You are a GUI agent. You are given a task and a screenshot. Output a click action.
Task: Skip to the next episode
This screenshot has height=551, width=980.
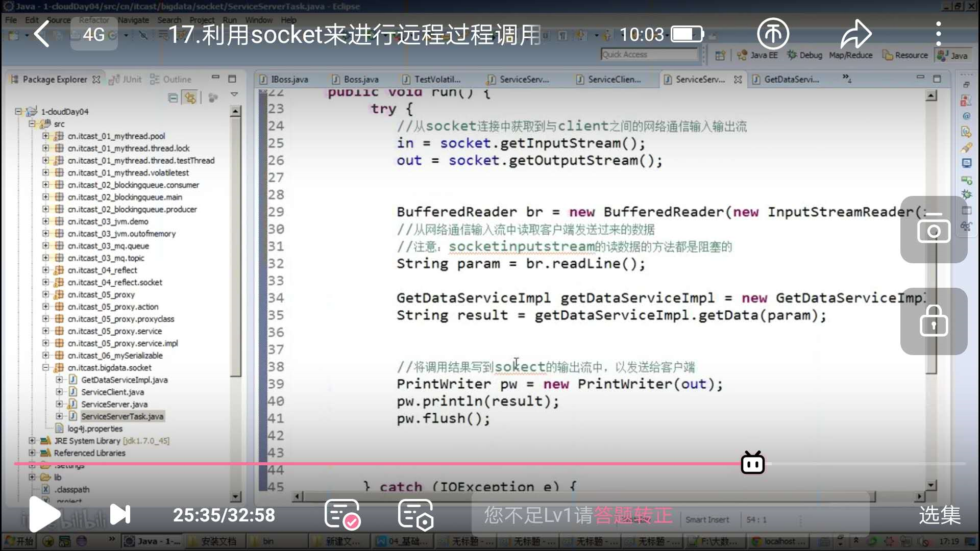point(120,514)
